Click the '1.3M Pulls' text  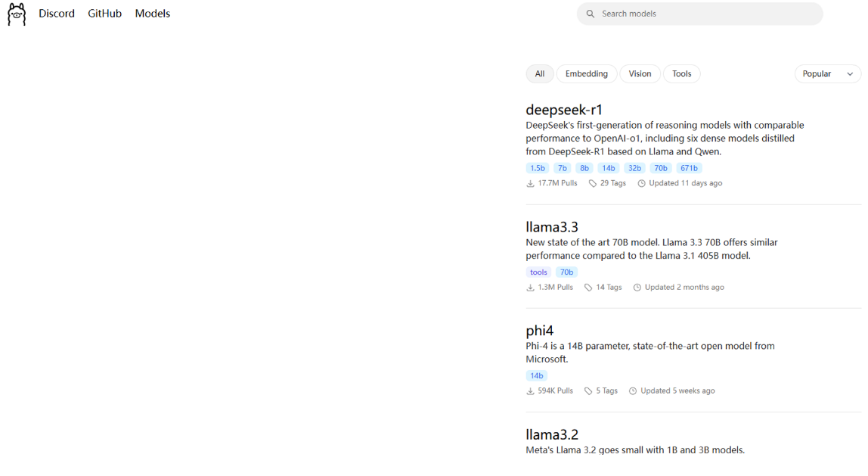pyautogui.click(x=555, y=287)
